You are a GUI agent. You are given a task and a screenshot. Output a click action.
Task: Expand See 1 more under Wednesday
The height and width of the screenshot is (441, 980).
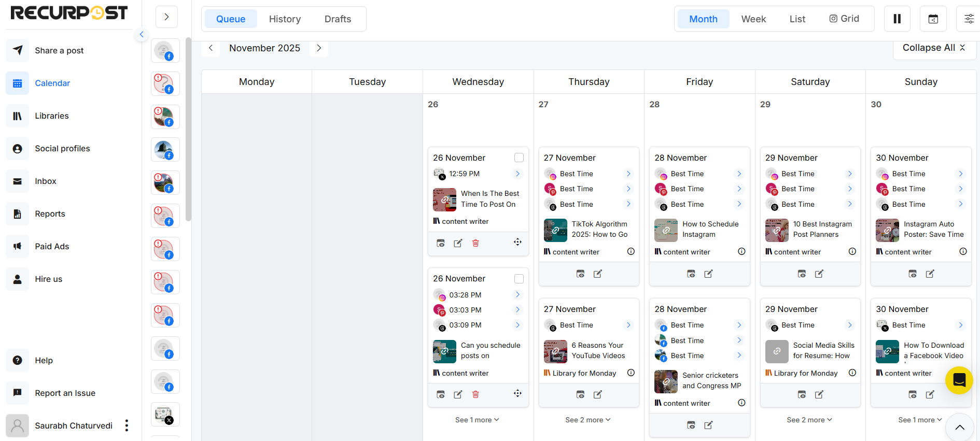(477, 420)
